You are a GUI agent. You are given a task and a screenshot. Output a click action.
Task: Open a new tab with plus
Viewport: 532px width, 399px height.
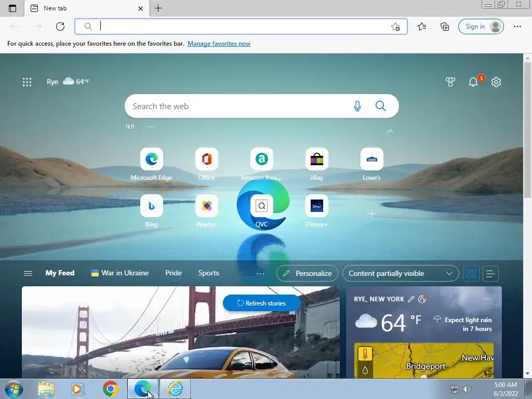pyautogui.click(x=158, y=8)
